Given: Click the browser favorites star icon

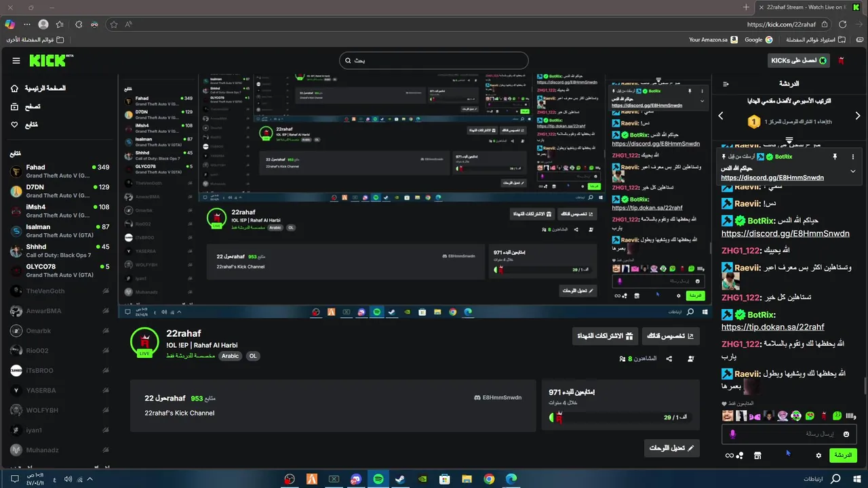Looking at the screenshot, I should 114,24.
